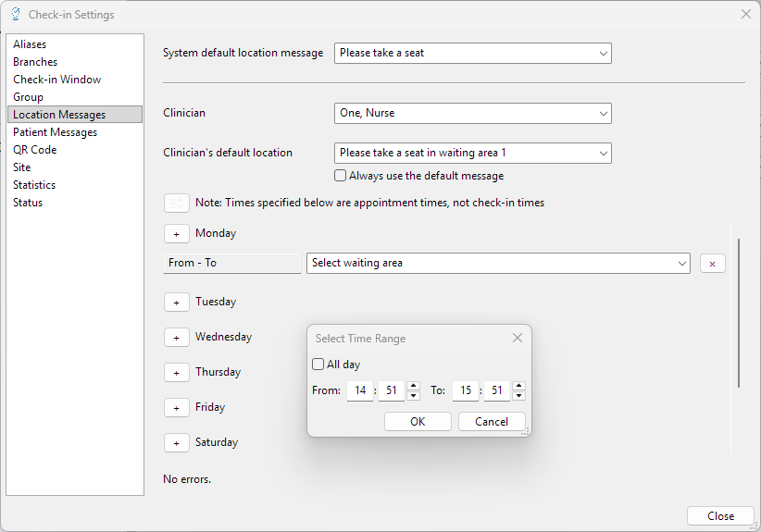Screen dimensions: 761x532
Task: Click the plus icon next to Monday
Action: tap(176, 234)
